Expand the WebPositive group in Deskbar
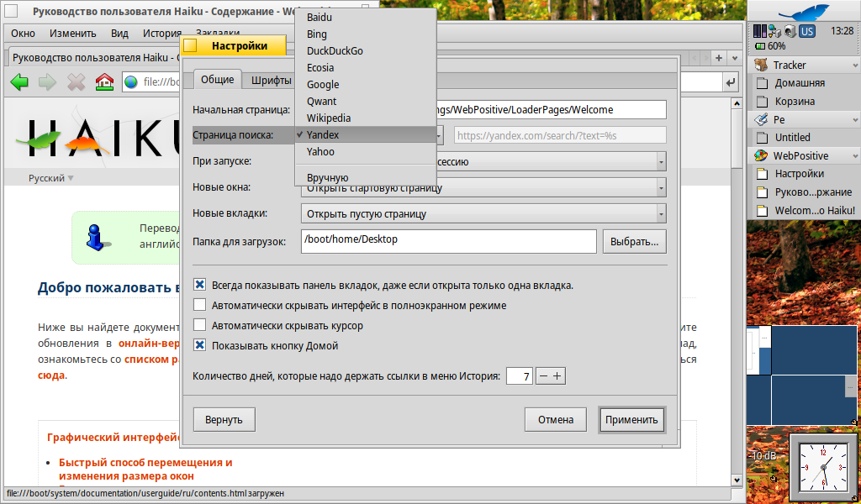The width and height of the screenshot is (861, 504). pyautogui.click(x=855, y=156)
